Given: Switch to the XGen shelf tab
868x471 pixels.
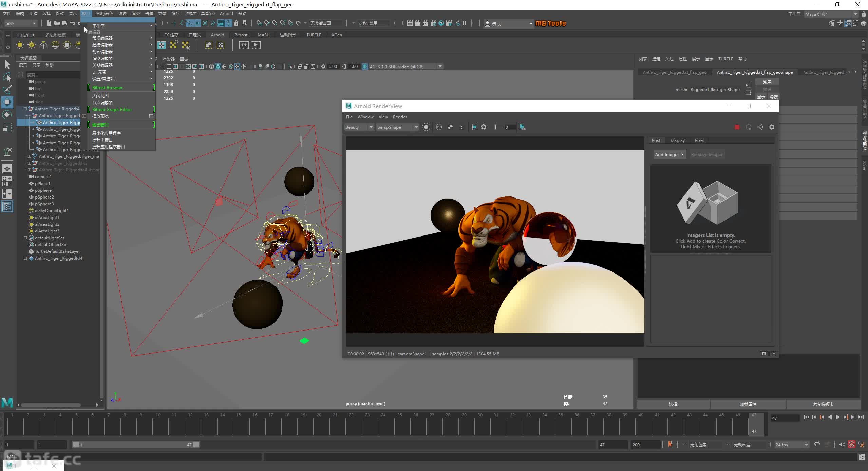Looking at the screenshot, I should tap(337, 35).
